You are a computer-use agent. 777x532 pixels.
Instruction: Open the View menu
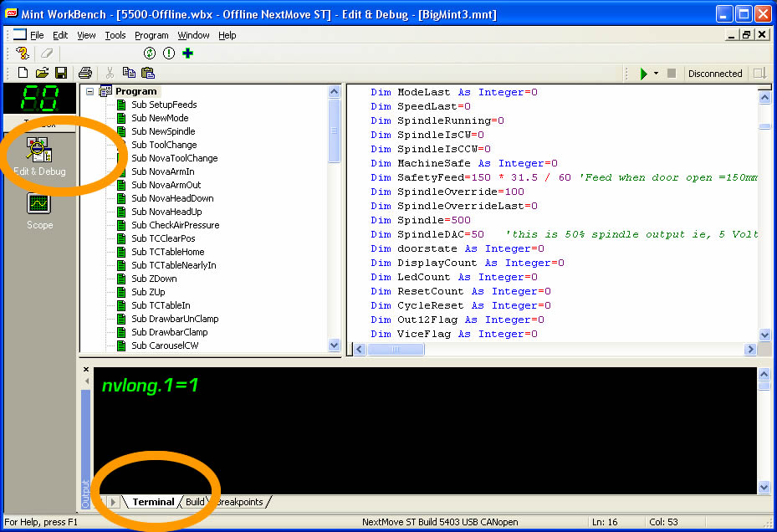(x=86, y=35)
